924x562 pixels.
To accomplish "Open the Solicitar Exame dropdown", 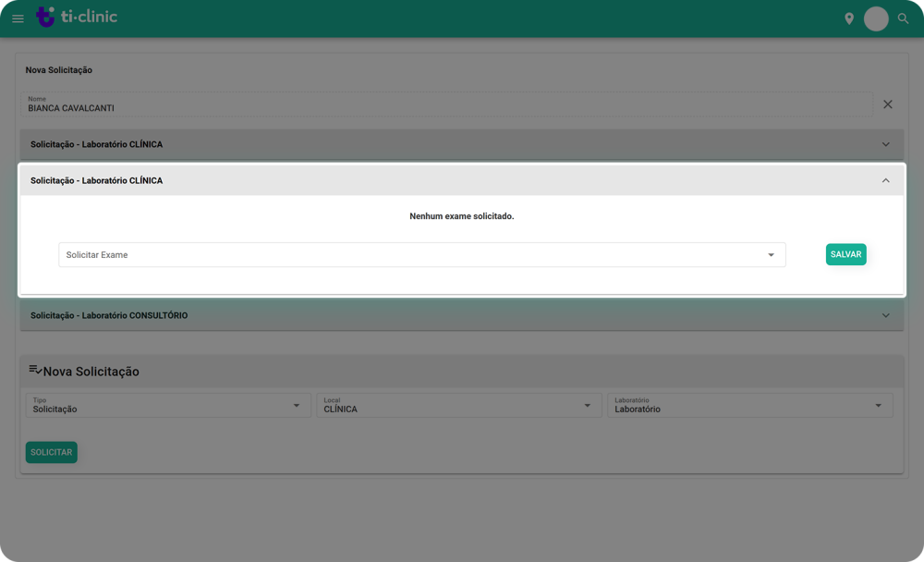I will click(x=422, y=255).
